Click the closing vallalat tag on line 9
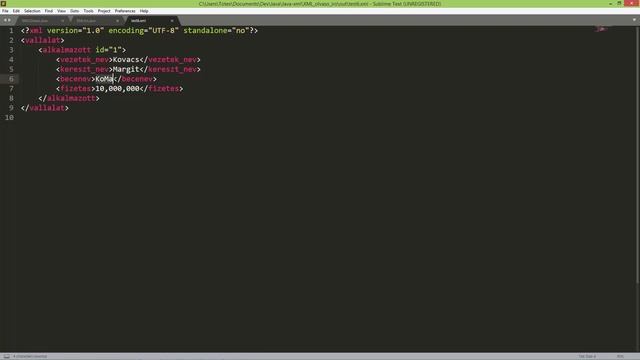This screenshot has width=640, height=360. point(44,108)
